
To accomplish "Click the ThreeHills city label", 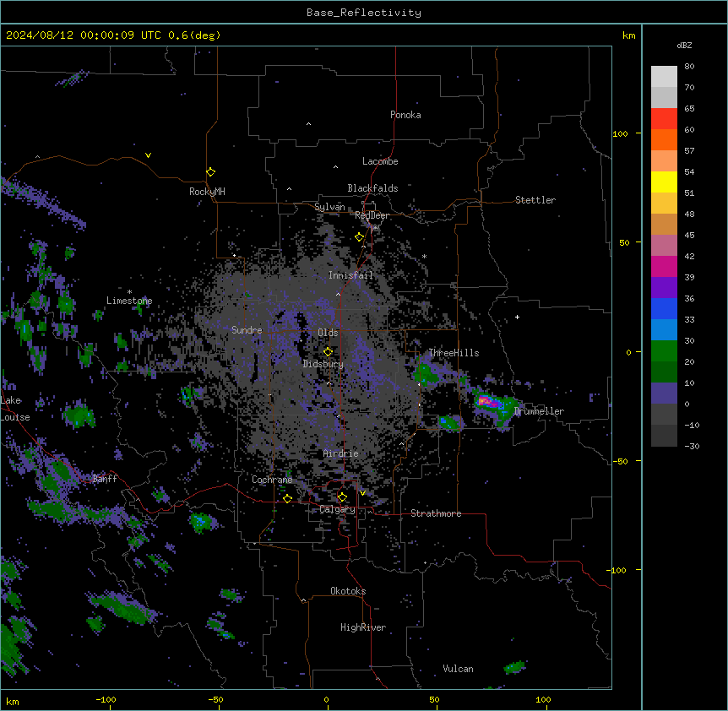I will [454, 353].
